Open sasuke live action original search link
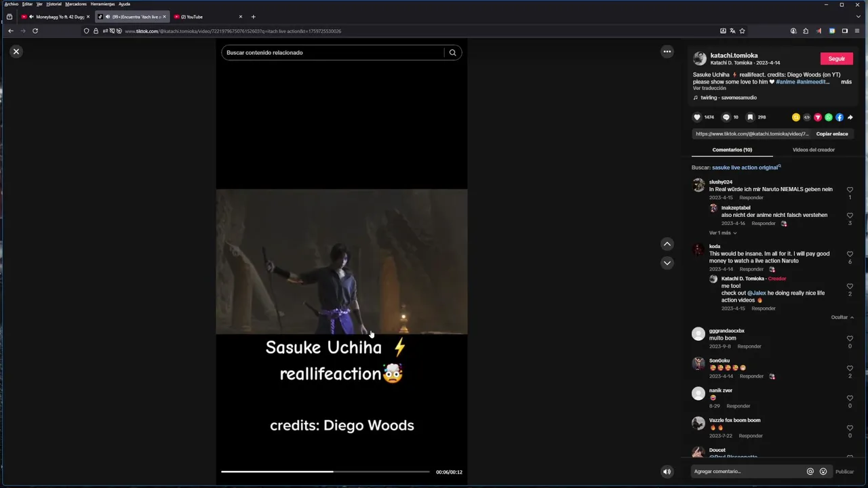 tap(746, 167)
